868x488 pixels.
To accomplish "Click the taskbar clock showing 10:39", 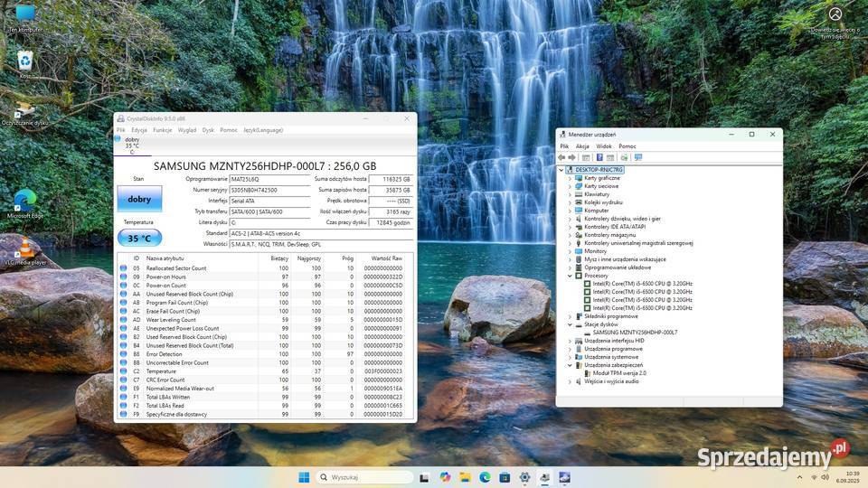I will click(x=849, y=477).
